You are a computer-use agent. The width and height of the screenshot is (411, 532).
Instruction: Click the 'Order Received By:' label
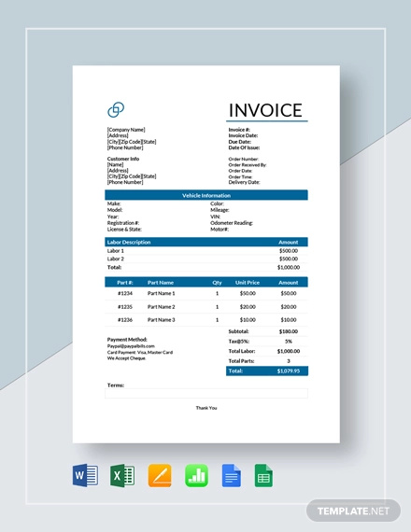248,165
